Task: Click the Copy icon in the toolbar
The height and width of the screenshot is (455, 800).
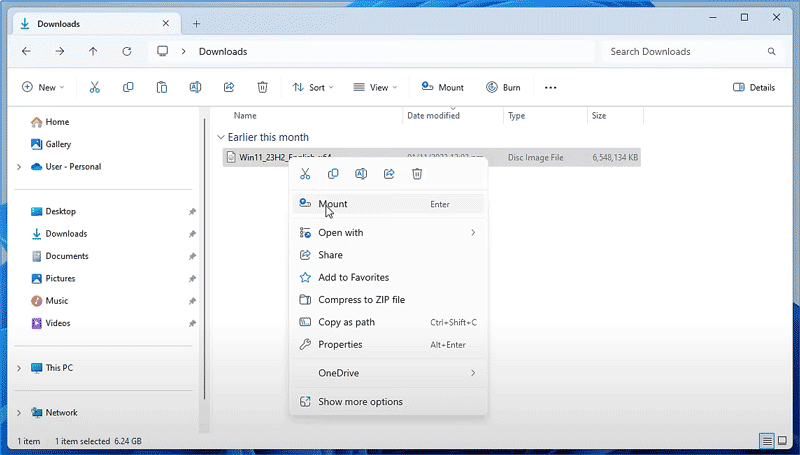Action: click(x=128, y=87)
